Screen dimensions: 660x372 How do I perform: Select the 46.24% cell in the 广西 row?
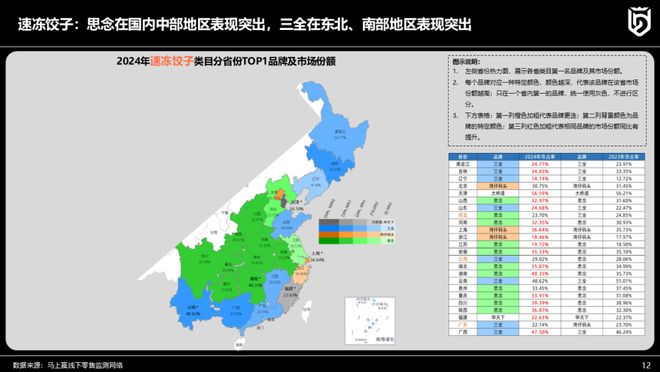pos(623,332)
